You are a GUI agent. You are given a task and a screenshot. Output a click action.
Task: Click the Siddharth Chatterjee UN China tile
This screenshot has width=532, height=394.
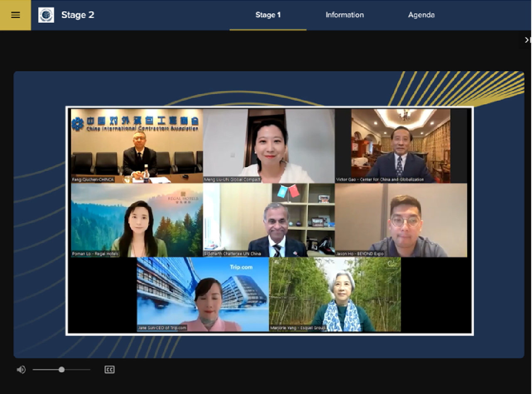tap(269, 220)
